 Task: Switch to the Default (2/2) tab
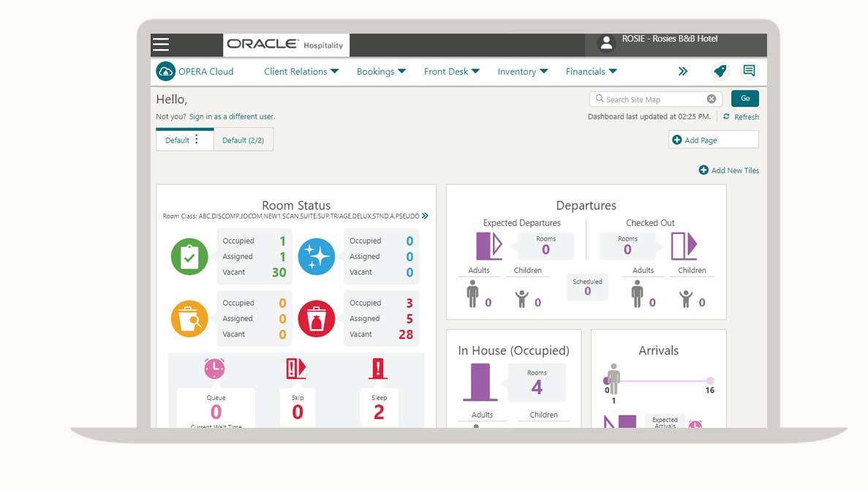(x=244, y=139)
